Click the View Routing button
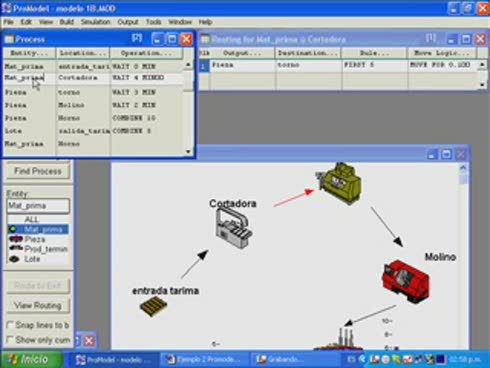Image resolution: width=490 pixels, height=368 pixels. (x=38, y=305)
